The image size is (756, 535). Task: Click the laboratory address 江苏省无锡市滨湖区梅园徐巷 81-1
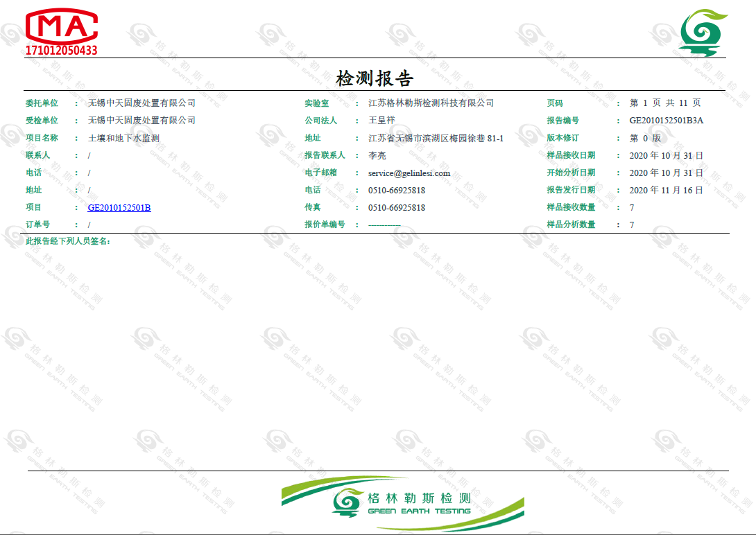pyautogui.click(x=436, y=138)
